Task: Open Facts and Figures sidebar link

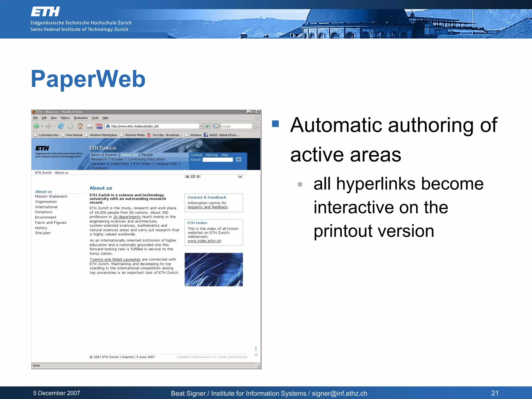Action: point(51,223)
